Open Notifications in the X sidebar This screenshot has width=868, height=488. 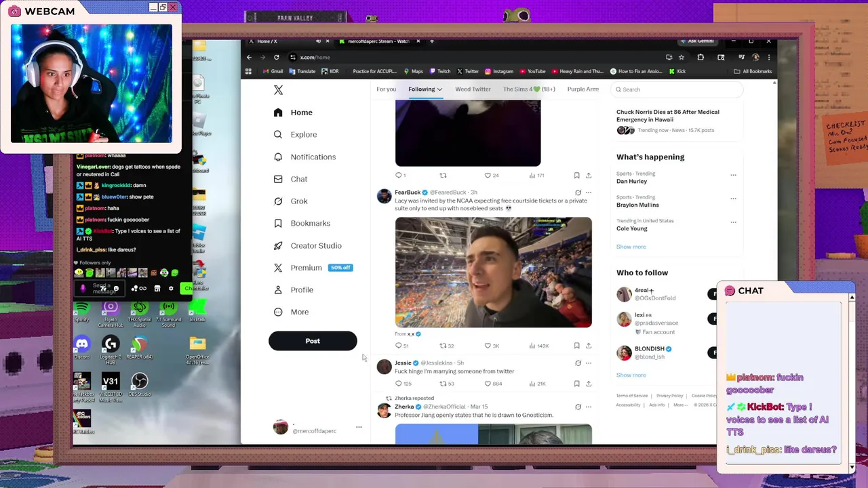point(304,157)
